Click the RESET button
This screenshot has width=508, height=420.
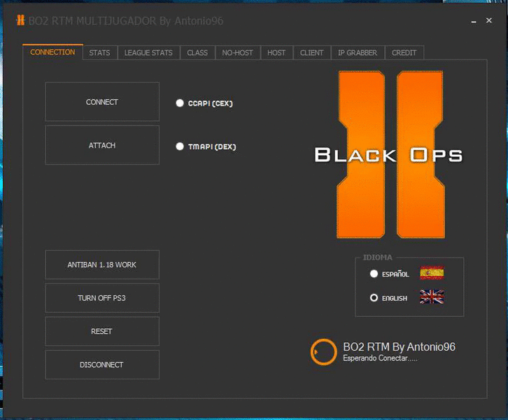[x=102, y=331]
